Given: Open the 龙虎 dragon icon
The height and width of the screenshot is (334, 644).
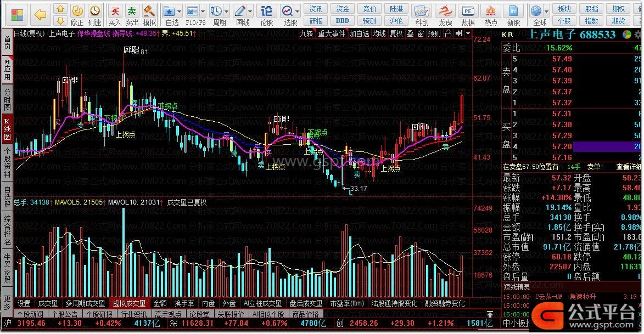Looking at the screenshot, I should pyautogui.click(x=445, y=10).
